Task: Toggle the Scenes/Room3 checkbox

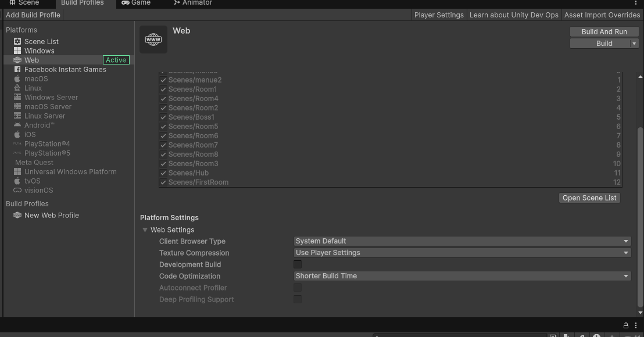Action: pyautogui.click(x=163, y=164)
